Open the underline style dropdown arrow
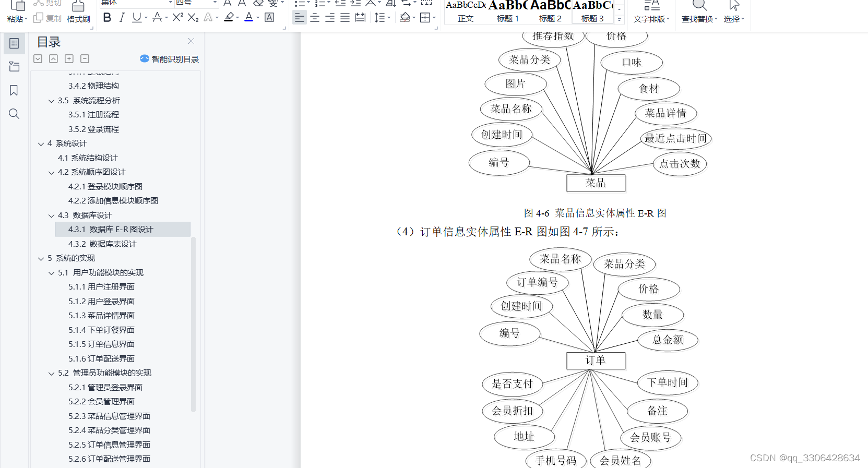This screenshot has width=868, height=468. coord(146,18)
